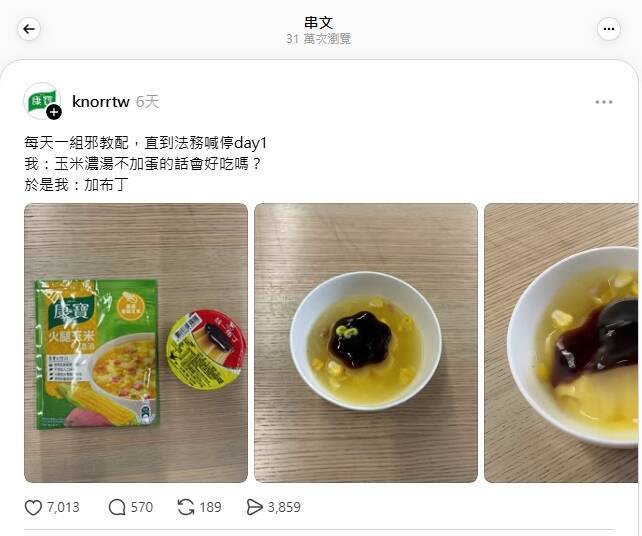Click the 串文 thread title

click(319, 23)
